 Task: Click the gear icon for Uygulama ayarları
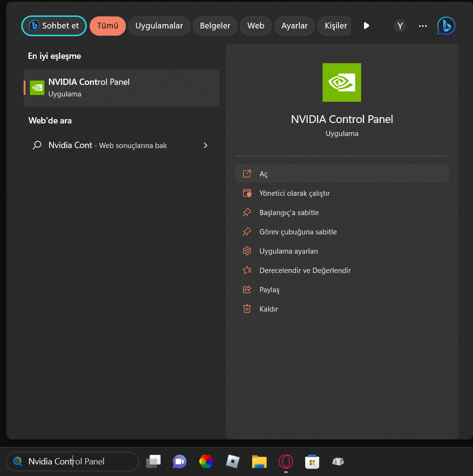(247, 251)
